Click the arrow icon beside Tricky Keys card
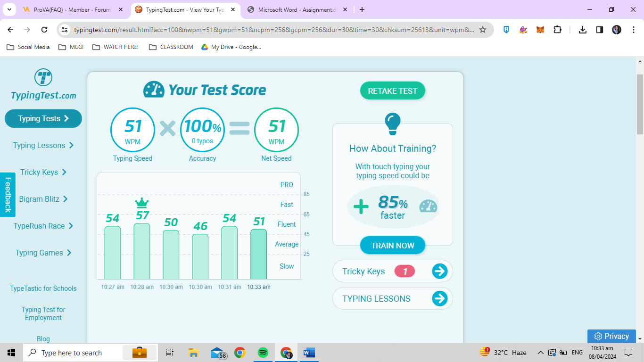Screen dimensions: 644x362 [439, 271]
